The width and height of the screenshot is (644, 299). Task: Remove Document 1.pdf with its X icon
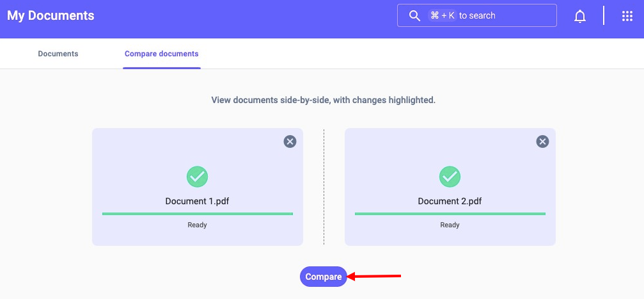(x=290, y=141)
